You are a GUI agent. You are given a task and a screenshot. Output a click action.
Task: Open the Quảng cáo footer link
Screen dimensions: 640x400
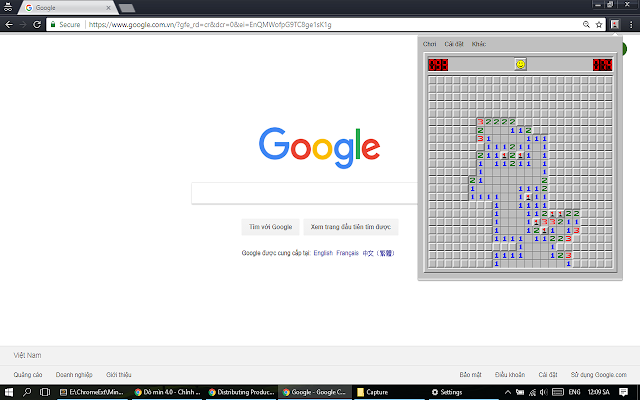28,375
